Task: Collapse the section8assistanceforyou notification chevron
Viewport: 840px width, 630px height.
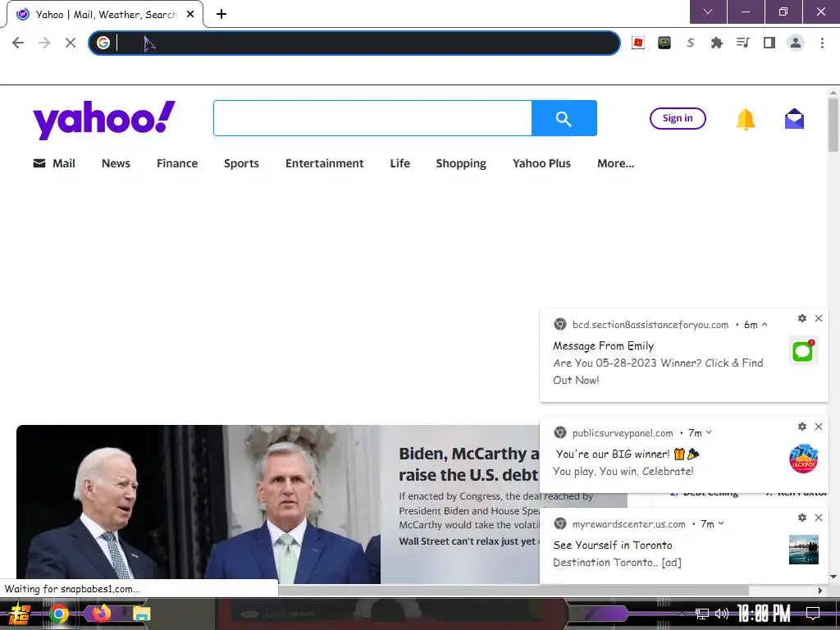Action: click(x=765, y=325)
